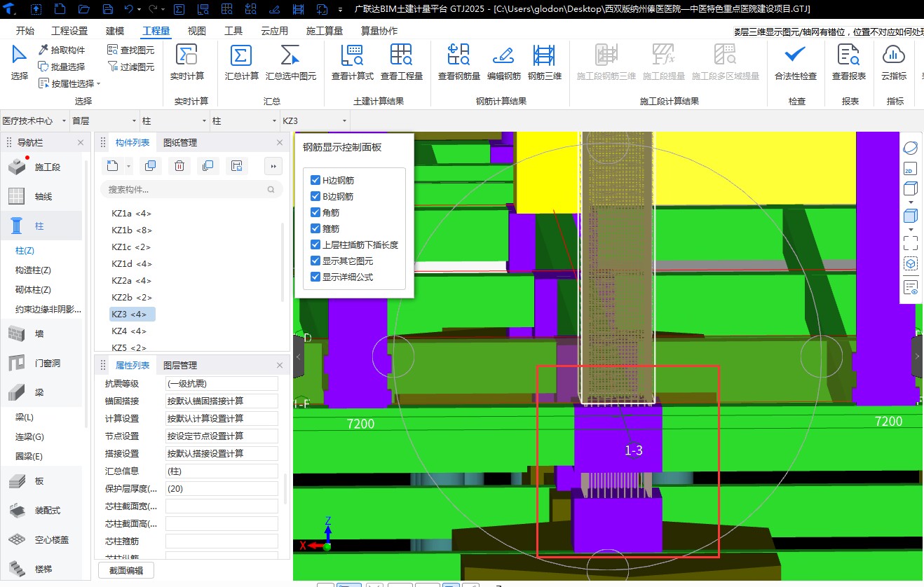Open 查看计算式

click(352, 63)
